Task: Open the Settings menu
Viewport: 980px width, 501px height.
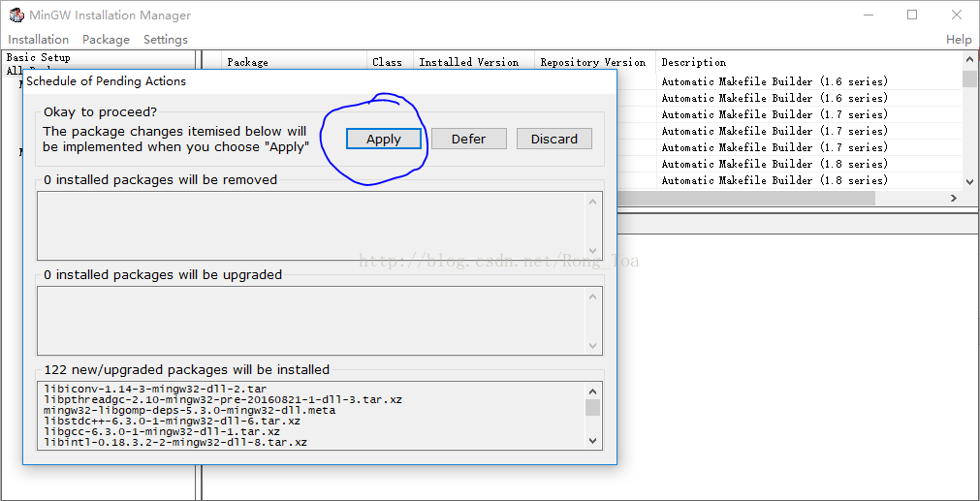Action: 166,40
